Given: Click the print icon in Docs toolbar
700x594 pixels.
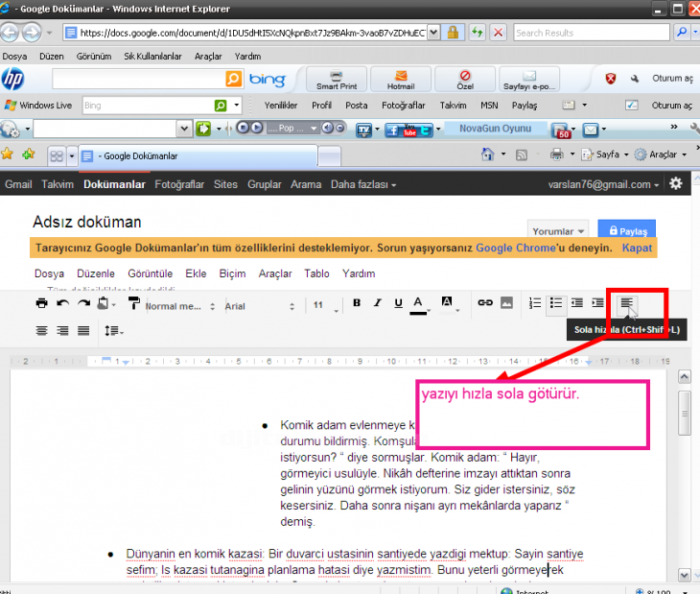Looking at the screenshot, I should click(x=41, y=304).
